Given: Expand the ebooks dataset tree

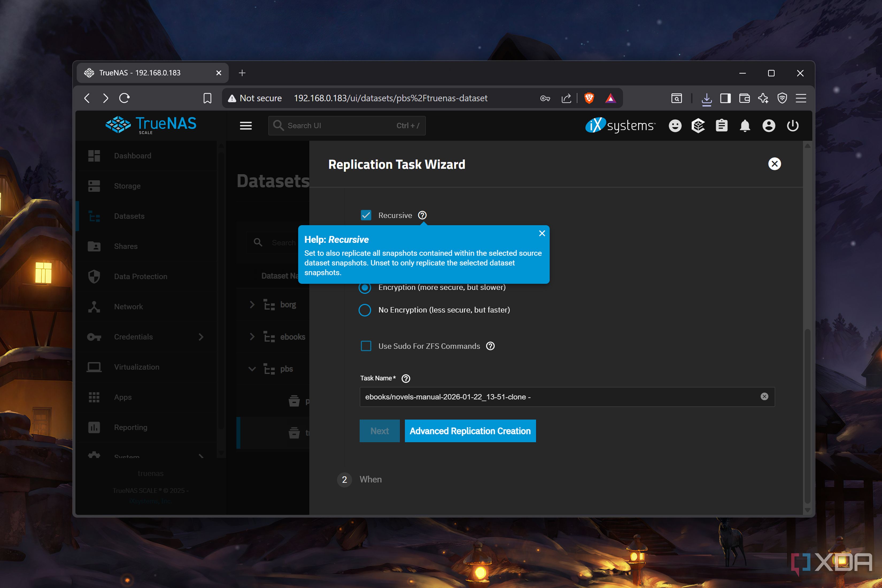Looking at the screenshot, I should [252, 337].
